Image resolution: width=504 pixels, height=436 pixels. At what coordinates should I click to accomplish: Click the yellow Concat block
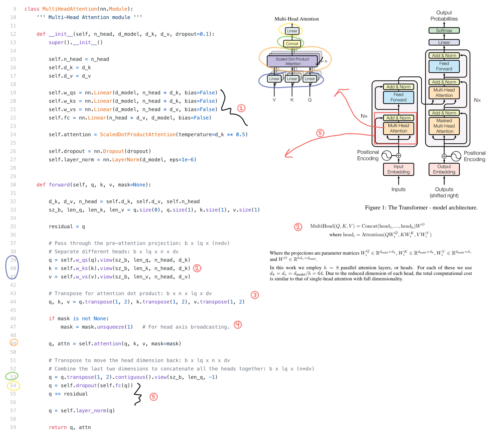tap(292, 44)
